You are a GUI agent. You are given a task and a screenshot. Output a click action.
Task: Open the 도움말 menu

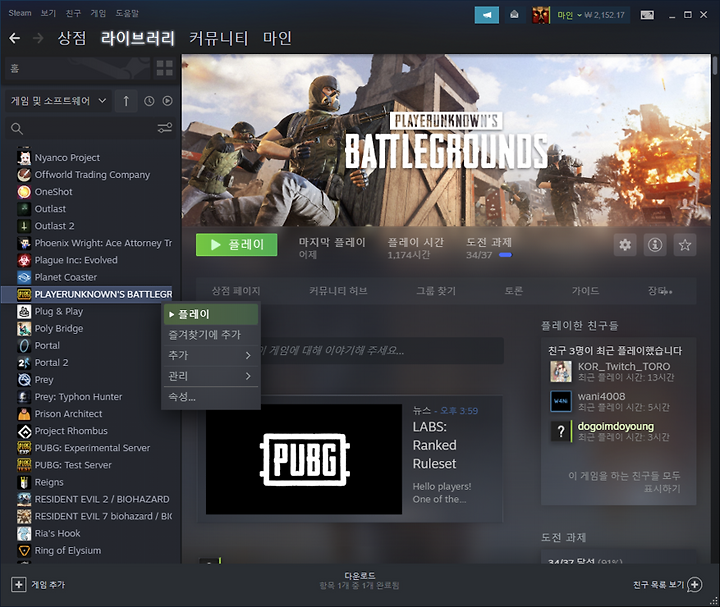click(127, 13)
